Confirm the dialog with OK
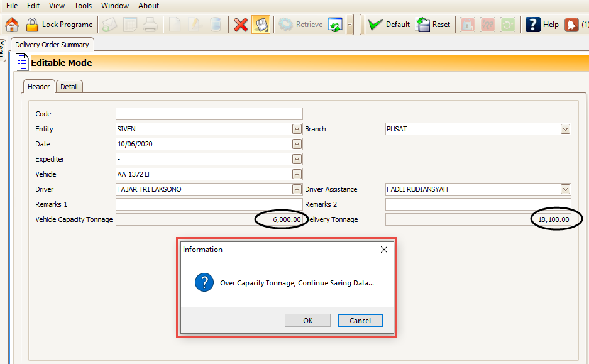589x364 pixels. coord(307,321)
